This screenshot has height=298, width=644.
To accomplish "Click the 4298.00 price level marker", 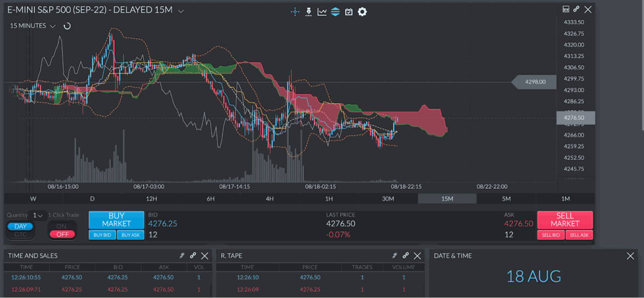I will [534, 82].
